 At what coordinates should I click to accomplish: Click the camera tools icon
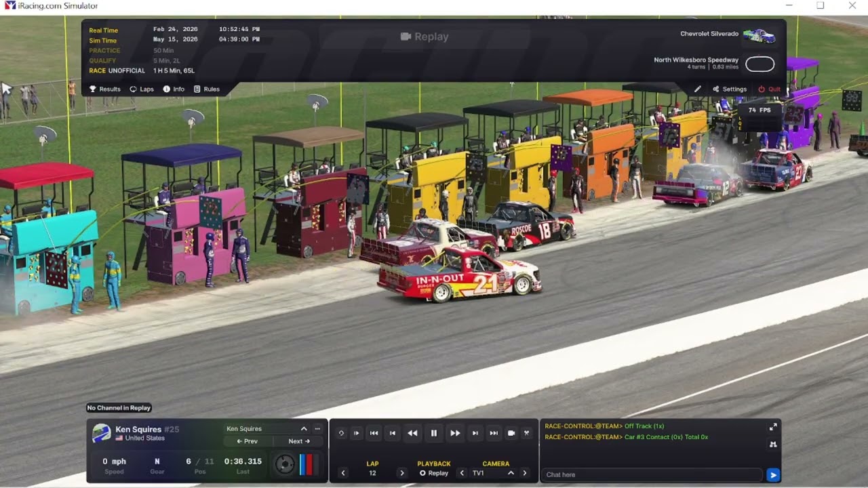526,433
